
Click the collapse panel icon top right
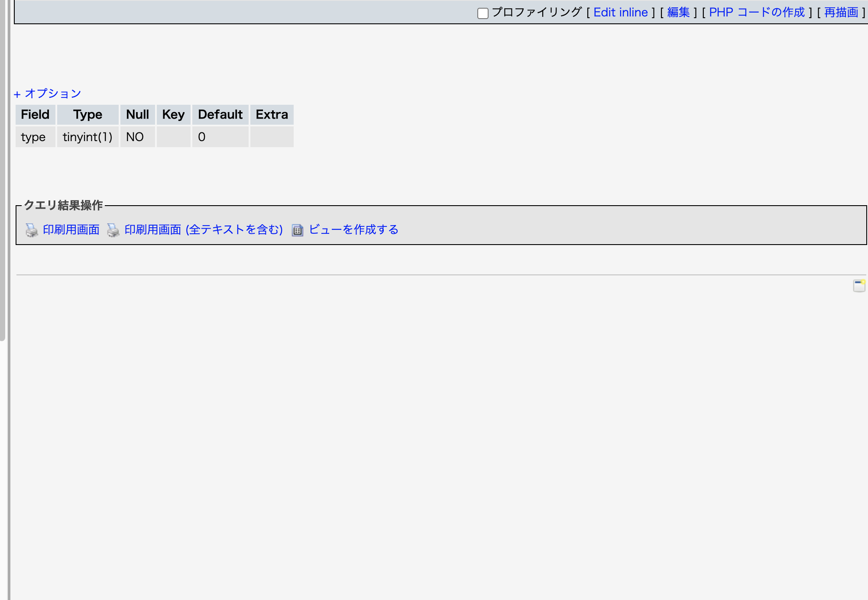tap(859, 285)
